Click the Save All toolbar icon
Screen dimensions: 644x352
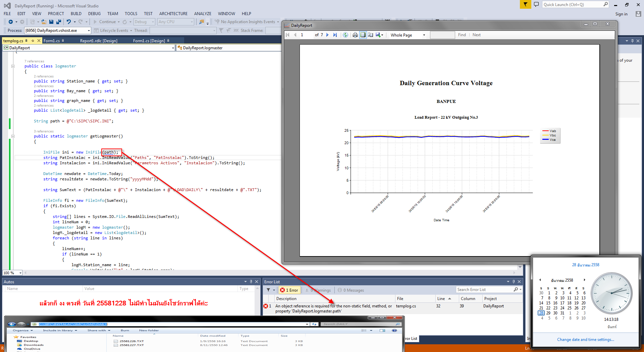(58, 22)
